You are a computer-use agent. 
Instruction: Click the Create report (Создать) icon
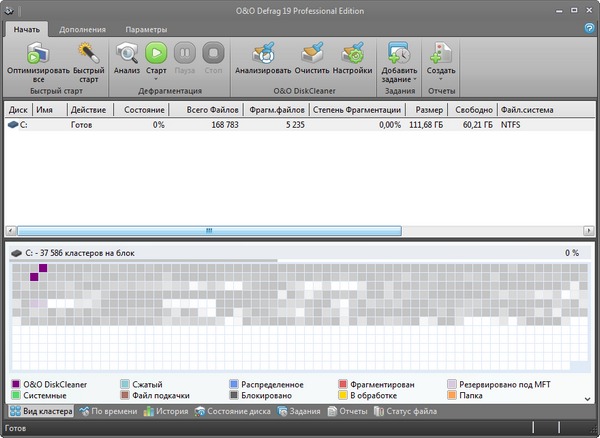pyautogui.click(x=441, y=52)
